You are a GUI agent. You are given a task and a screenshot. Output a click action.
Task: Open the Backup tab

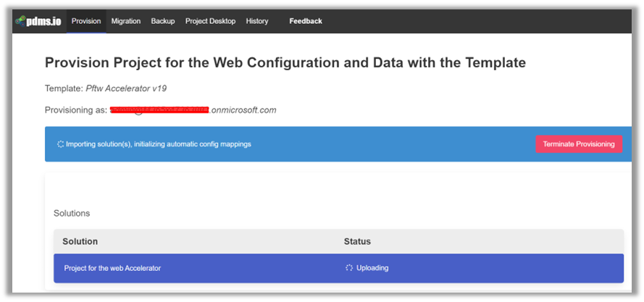[163, 21]
